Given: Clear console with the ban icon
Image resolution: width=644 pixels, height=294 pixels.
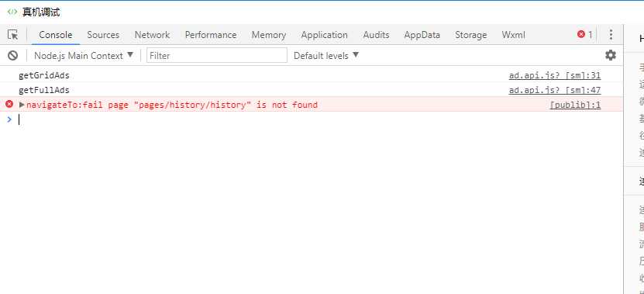Looking at the screenshot, I should [x=12, y=56].
